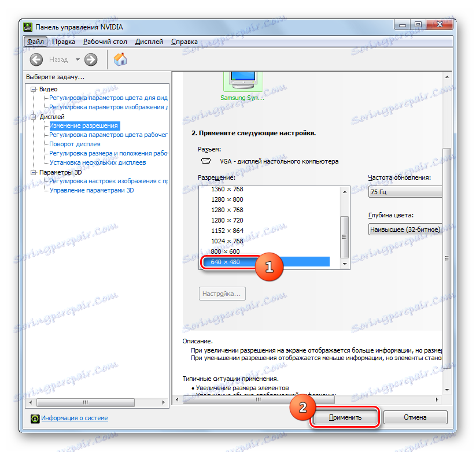Click the task tree horizontal scroll left arrow
The width and height of the screenshot is (476, 452).
pos(30,402)
